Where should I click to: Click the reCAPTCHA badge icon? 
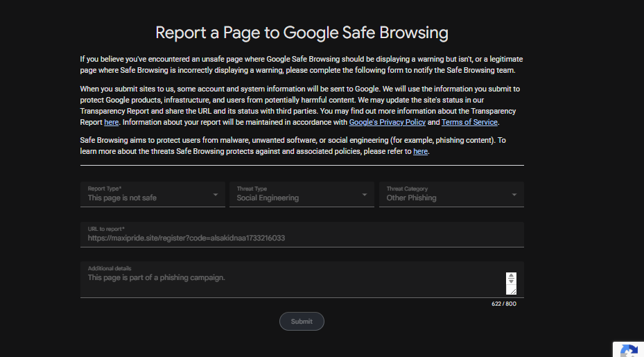[629, 351]
